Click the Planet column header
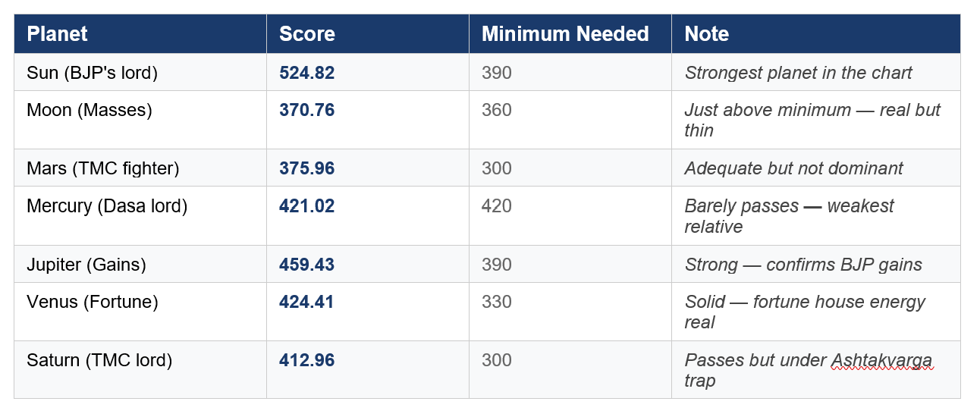Image resolution: width=980 pixels, height=414 pixels. pyautogui.click(x=57, y=34)
